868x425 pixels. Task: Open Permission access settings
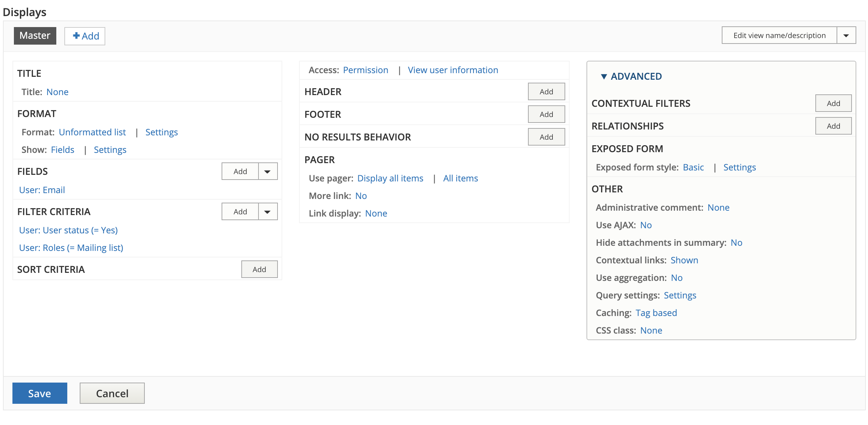click(365, 70)
